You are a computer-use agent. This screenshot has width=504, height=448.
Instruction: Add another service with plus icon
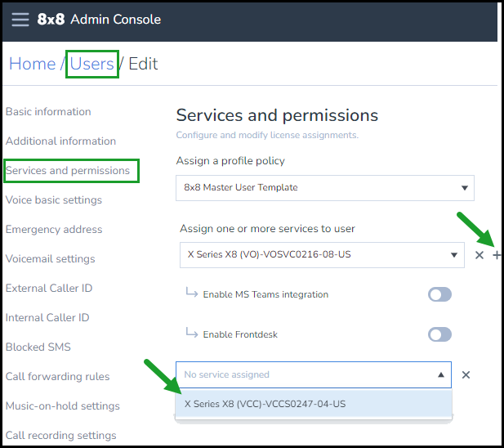497,255
